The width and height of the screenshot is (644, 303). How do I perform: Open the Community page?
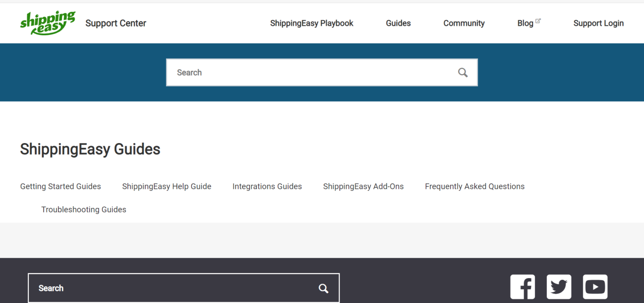pyautogui.click(x=464, y=23)
